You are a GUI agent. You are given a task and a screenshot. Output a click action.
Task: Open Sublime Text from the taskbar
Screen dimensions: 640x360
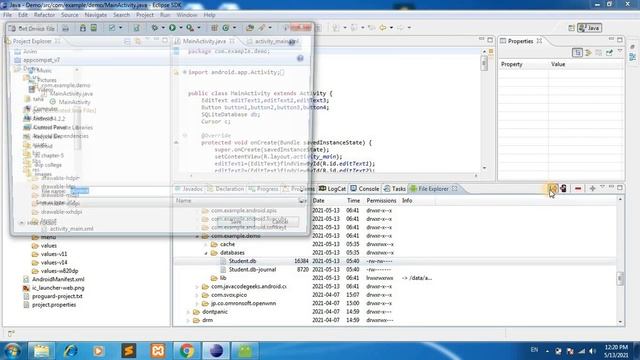click(128, 351)
